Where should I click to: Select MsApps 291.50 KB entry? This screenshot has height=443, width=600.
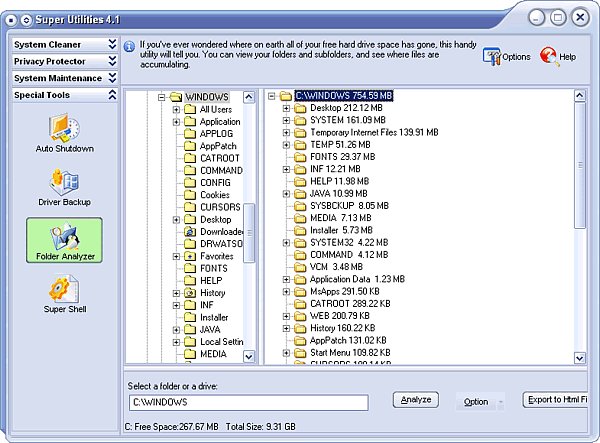pyautogui.click(x=344, y=292)
